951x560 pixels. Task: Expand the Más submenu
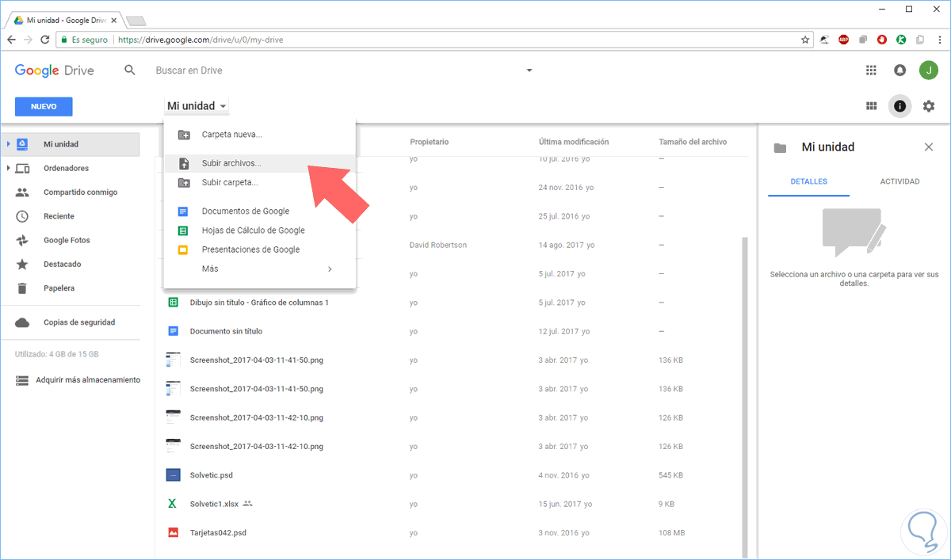pyautogui.click(x=260, y=269)
